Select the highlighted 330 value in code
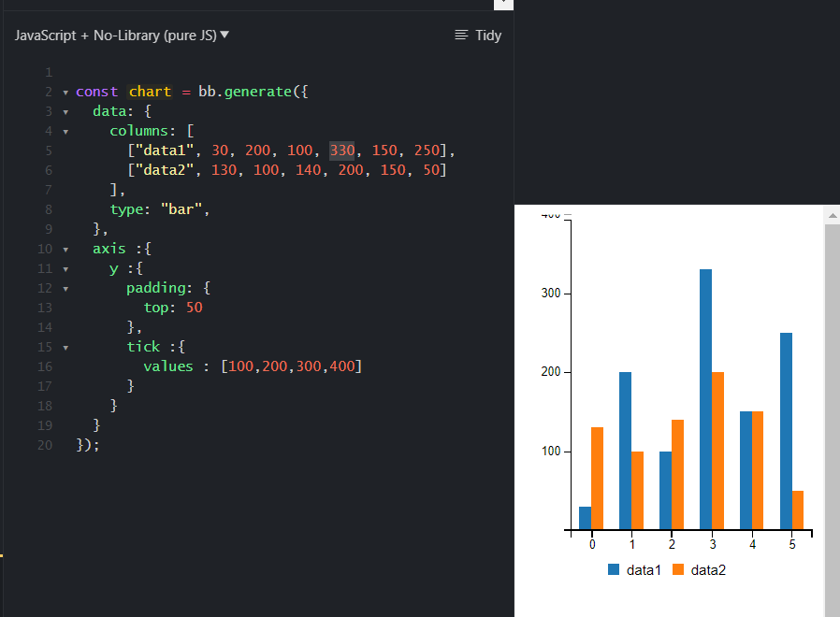This screenshot has height=617, width=840. [340, 150]
